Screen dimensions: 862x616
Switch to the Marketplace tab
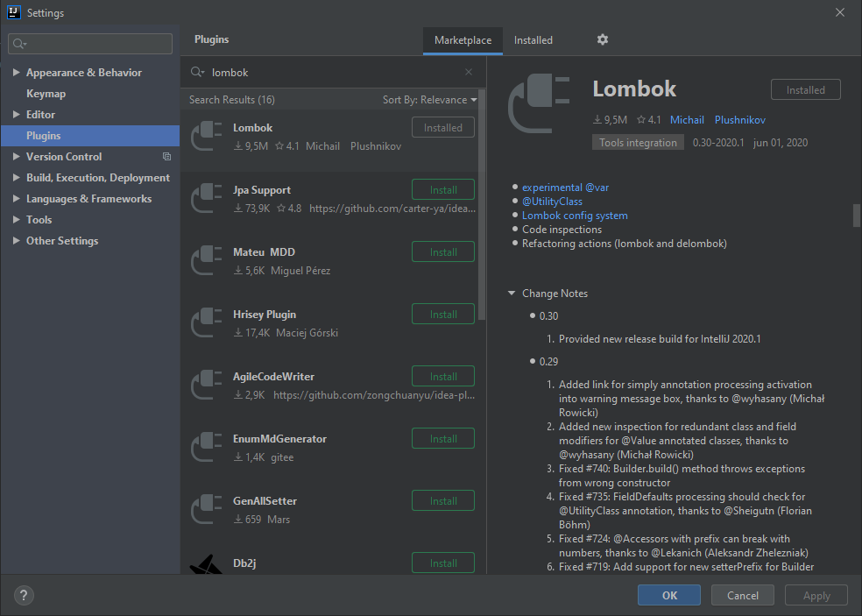pyautogui.click(x=463, y=40)
